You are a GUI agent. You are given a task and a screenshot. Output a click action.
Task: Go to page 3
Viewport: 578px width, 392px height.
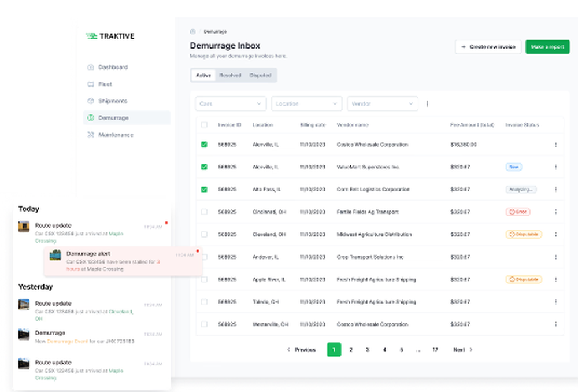[x=368, y=350]
